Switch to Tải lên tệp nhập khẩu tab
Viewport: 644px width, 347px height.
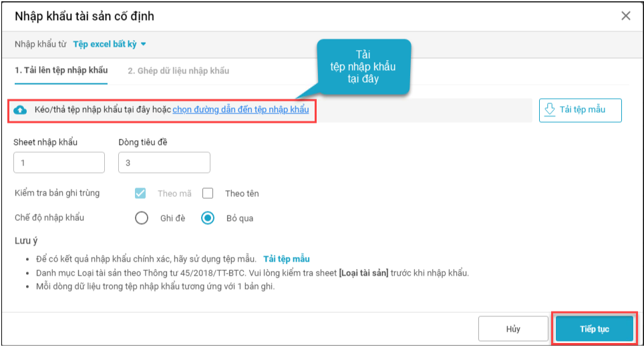pos(61,70)
